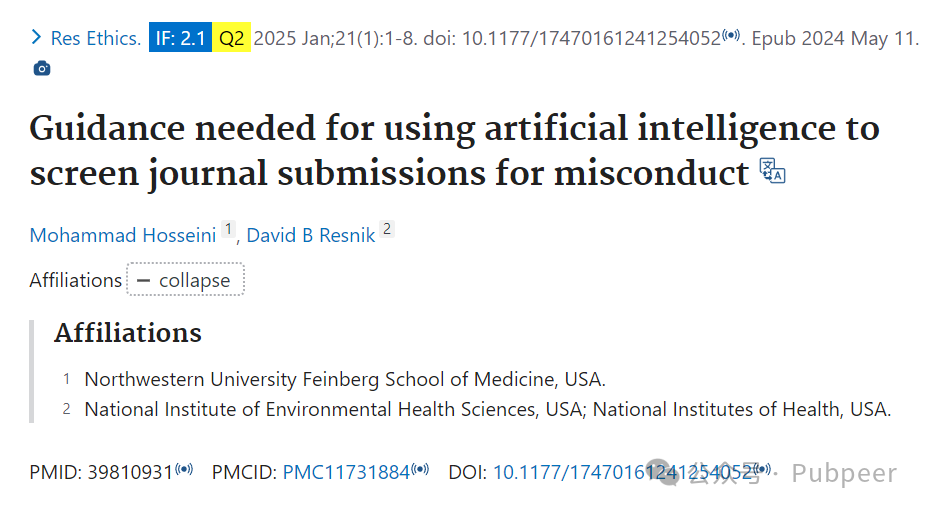Open author Mohammad Hosseini's link
The image size is (926, 510).
pos(123,236)
